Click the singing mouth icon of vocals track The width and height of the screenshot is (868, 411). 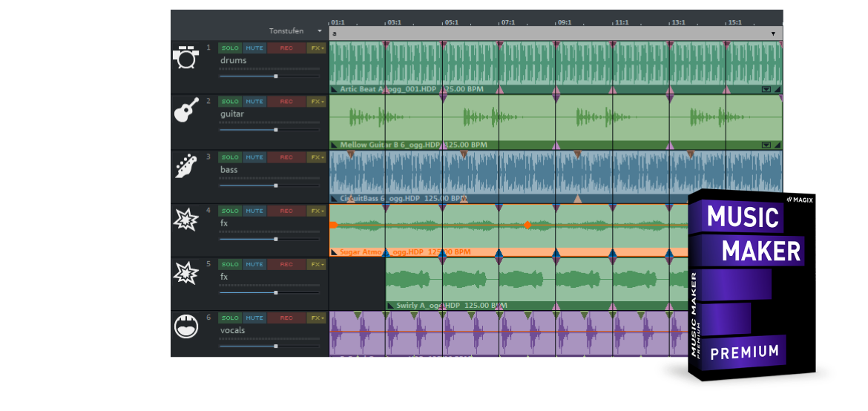click(x=186, y=327)
